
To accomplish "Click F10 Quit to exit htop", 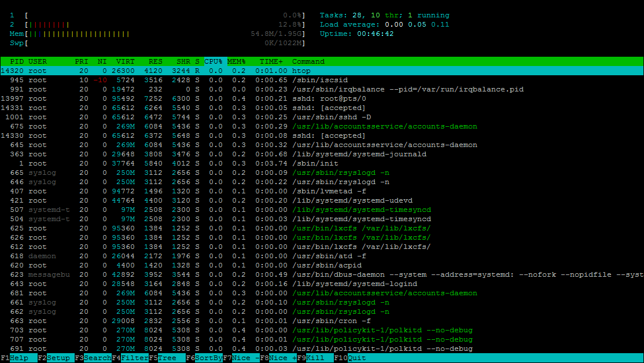I will (x=352, y=358).
